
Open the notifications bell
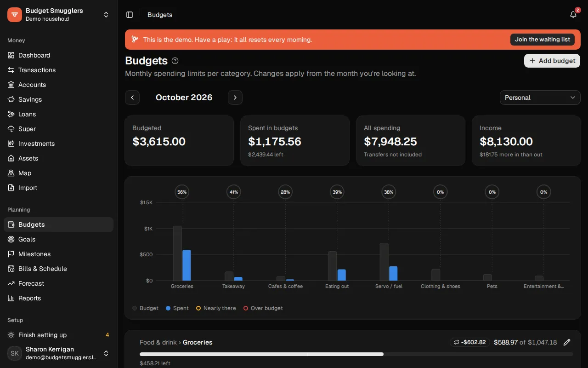click(x=573, y=15)
